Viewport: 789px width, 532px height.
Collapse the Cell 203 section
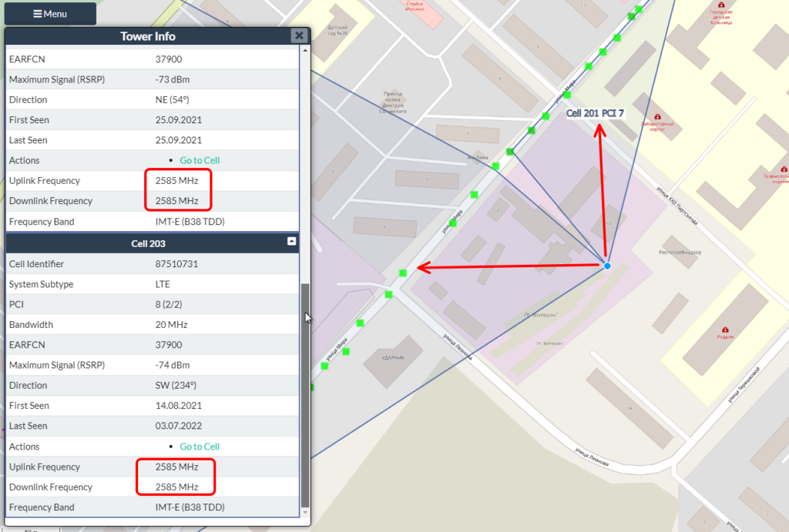click(291, 241)
